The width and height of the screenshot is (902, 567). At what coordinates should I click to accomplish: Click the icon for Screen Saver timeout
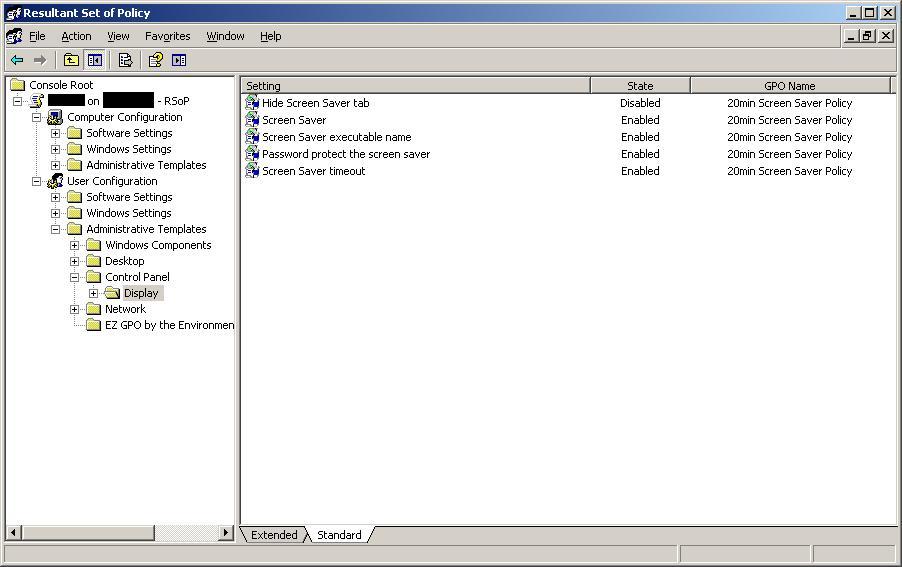tap(252, 171)
